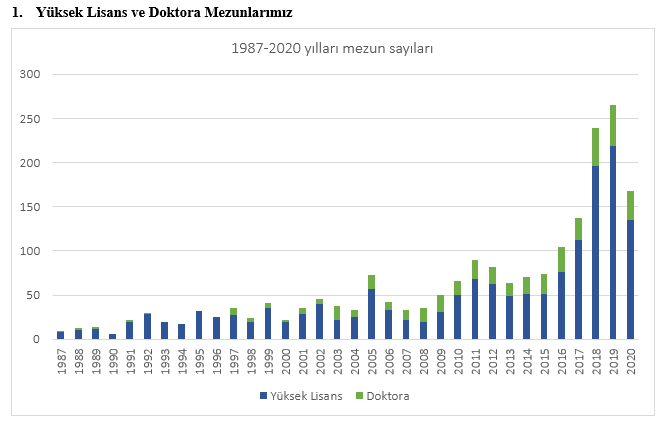Click the 0 y-axis label

point(36,339)
